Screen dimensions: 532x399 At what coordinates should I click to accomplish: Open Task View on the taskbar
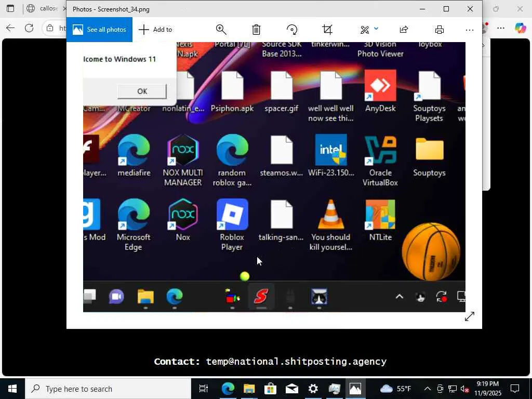tap(204, 389)
